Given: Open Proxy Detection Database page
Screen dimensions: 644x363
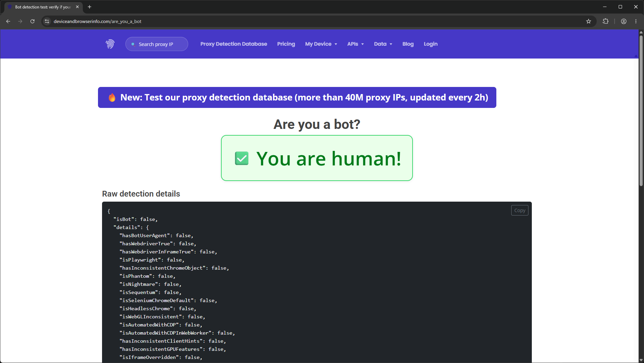Looking at the screenshot, I should 233,44.
